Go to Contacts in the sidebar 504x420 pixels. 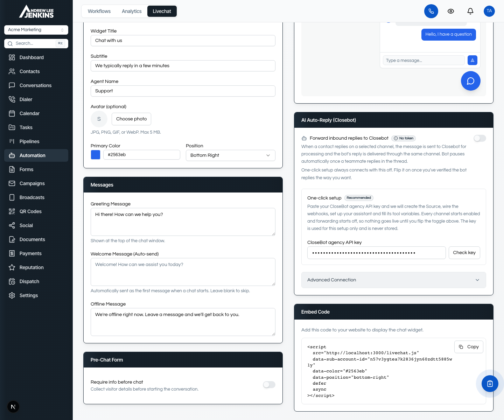(x=36, y=71)
